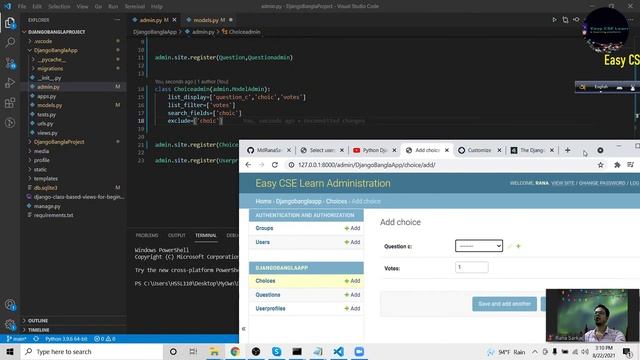Open the Terminal menu
640x360 pixels.
[135, 7]
